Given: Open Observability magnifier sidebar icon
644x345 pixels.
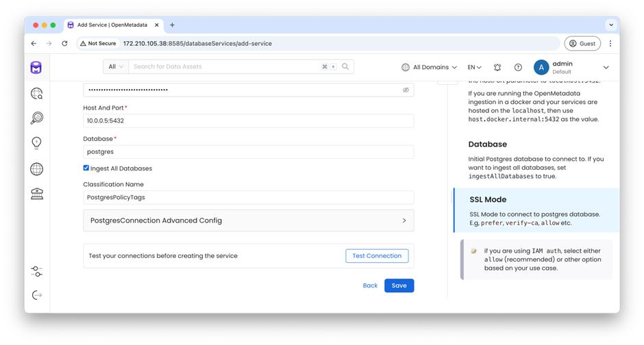Looking at the screenshot, I should (x=36, y=118).
